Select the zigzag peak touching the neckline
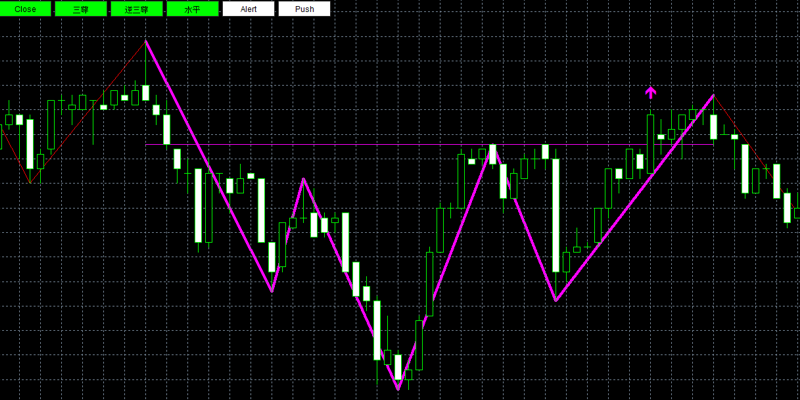800x400 pixels. pos(492,146)
